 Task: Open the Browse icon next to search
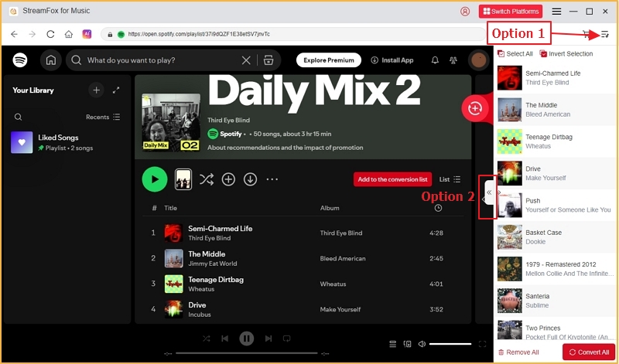click(268, 60)
